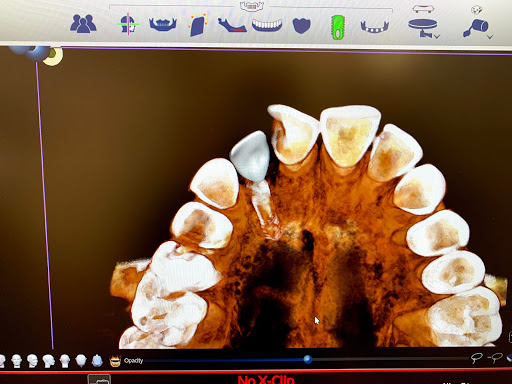Select the gray virtual crown in 3D view
This screenshot has width=512, height=384.
(250, 156)
